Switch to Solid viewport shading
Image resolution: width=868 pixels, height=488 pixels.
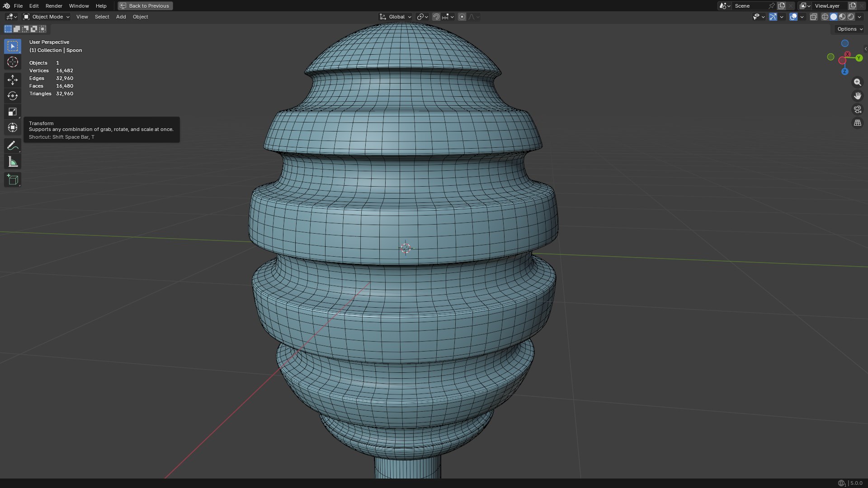pos(834,17)
